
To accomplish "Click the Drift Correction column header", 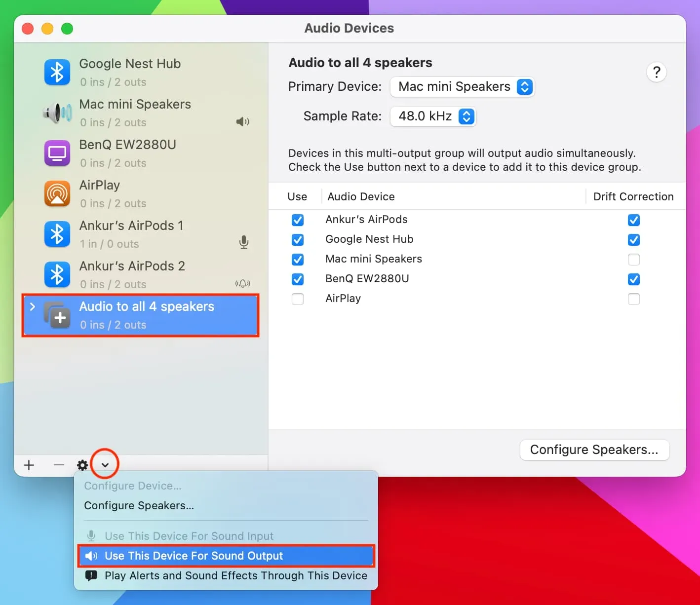I will coord(633,196).
